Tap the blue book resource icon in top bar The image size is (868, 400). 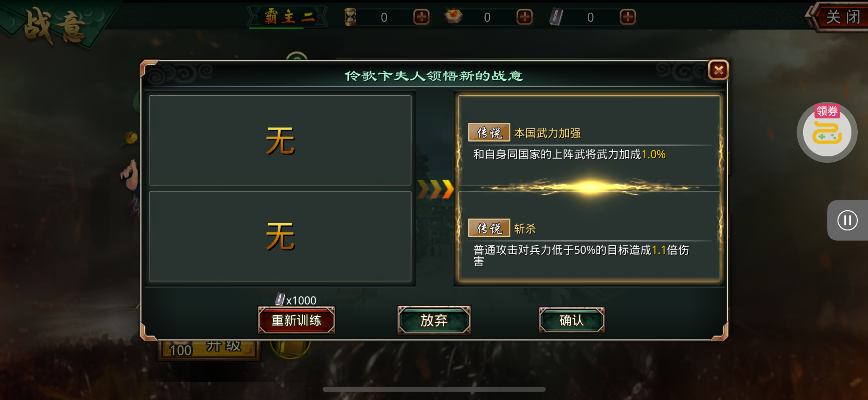pos(556,17)
